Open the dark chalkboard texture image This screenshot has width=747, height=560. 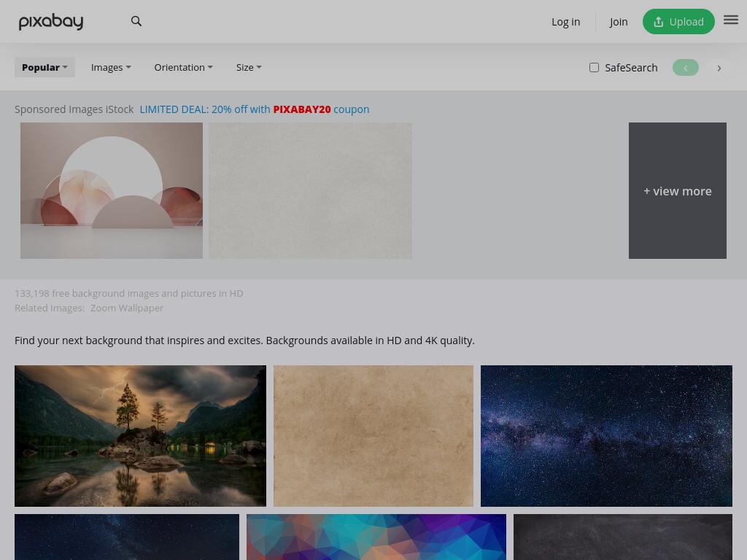(623, 537)
